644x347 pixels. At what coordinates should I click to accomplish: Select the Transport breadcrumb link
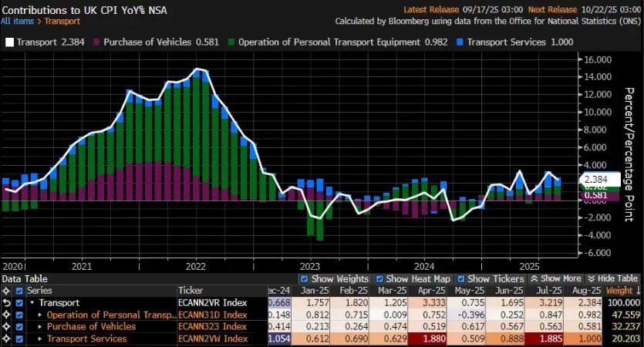61,22
